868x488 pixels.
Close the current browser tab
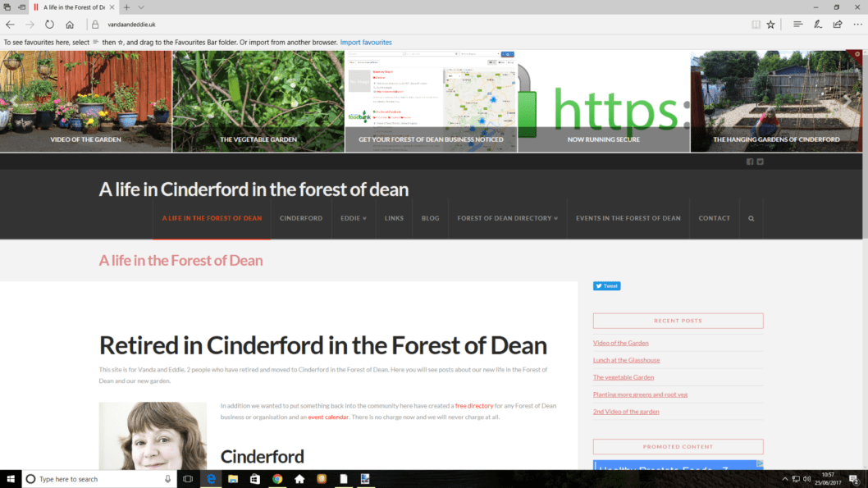(112, 7)
